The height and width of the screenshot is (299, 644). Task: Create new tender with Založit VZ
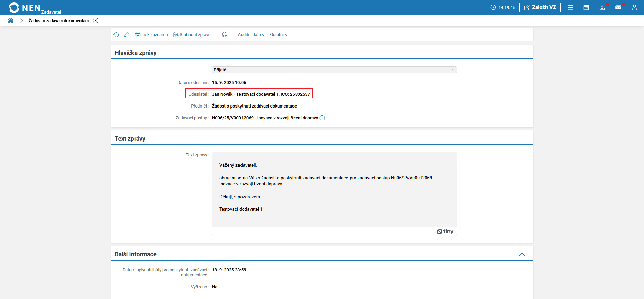540,7
